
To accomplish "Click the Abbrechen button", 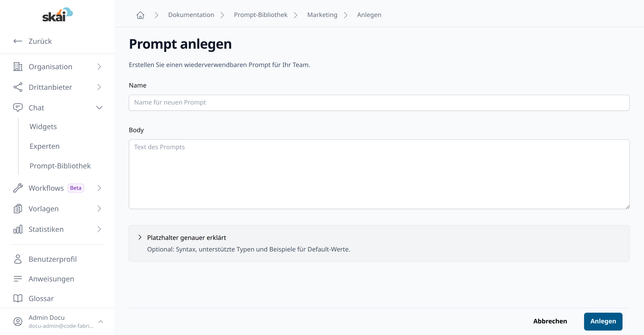I will point(550,321).
